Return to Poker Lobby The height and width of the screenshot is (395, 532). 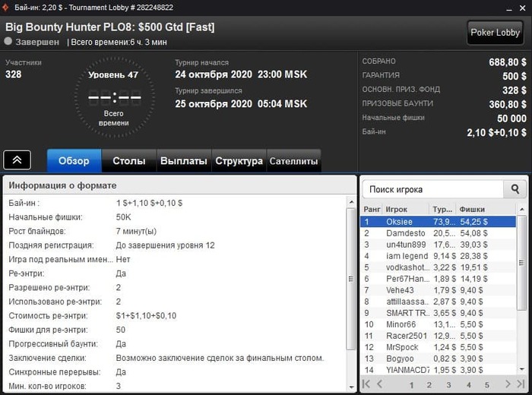coord(495,33)
